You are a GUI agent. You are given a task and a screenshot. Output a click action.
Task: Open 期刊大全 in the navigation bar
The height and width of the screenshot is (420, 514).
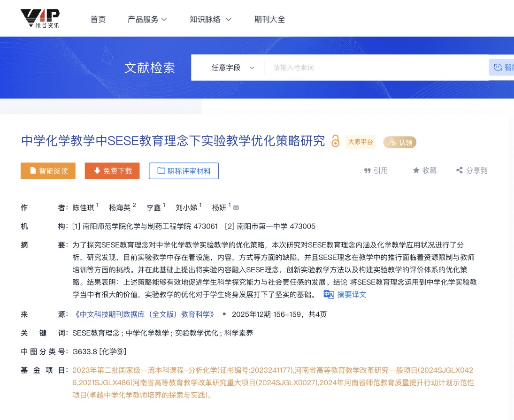(269, 19)
